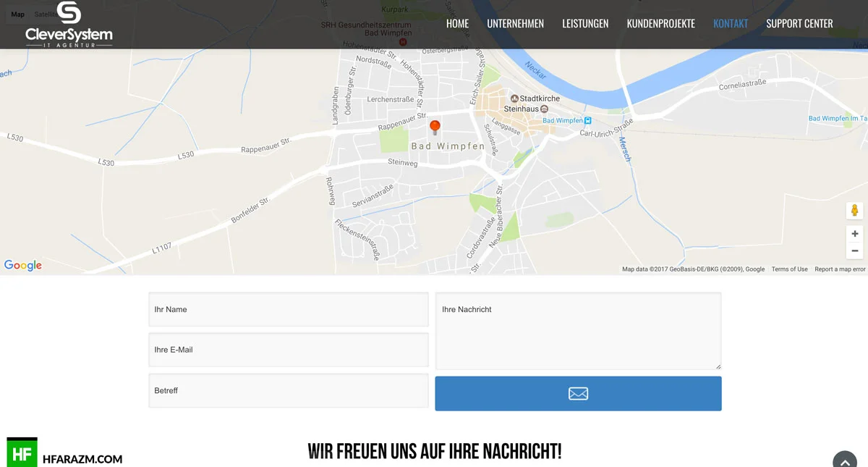Click the Google logo on the map

tap(23, 266)
